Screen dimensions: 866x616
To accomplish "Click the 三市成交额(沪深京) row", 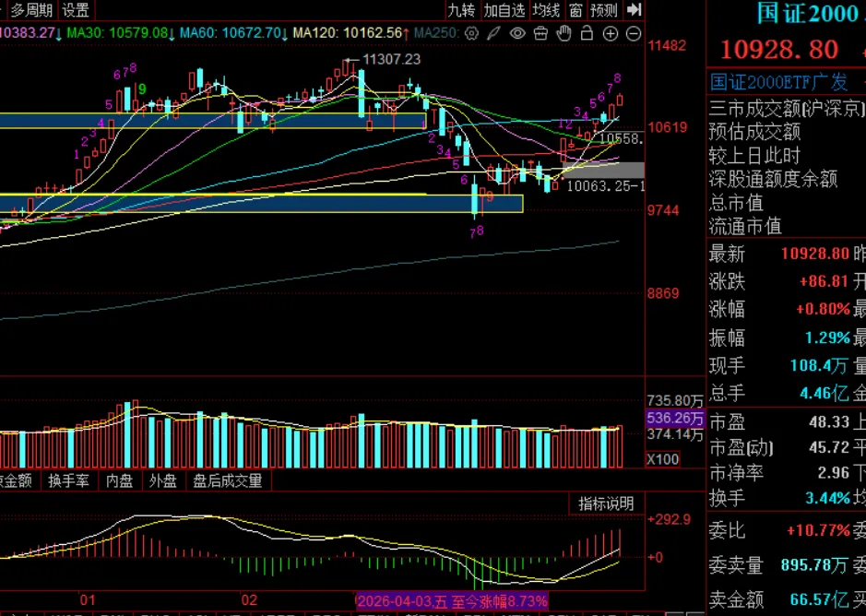I will click(787, 109).
